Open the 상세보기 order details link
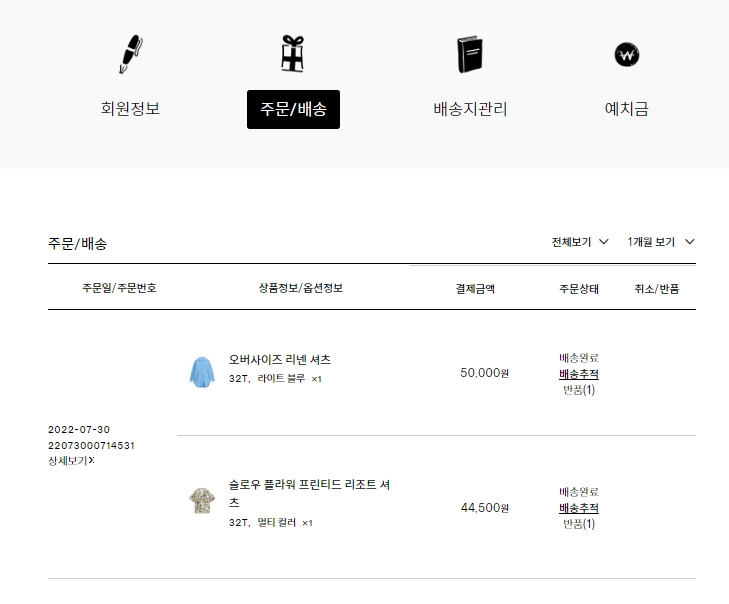The width and height of the screenshot is (729, 604). (x=71, y=461)
